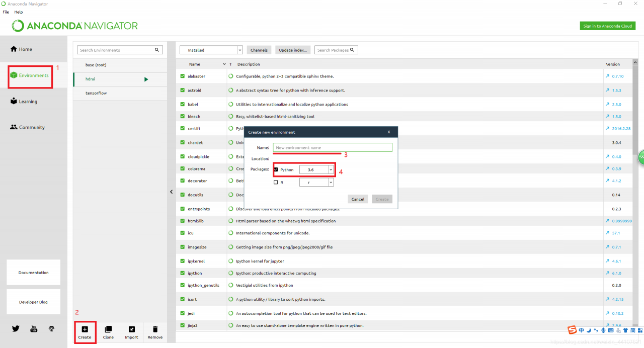644x348 pixels.
Task: Uncheck the Python package checkbox in dialog
Action: (x=276, y=169)
